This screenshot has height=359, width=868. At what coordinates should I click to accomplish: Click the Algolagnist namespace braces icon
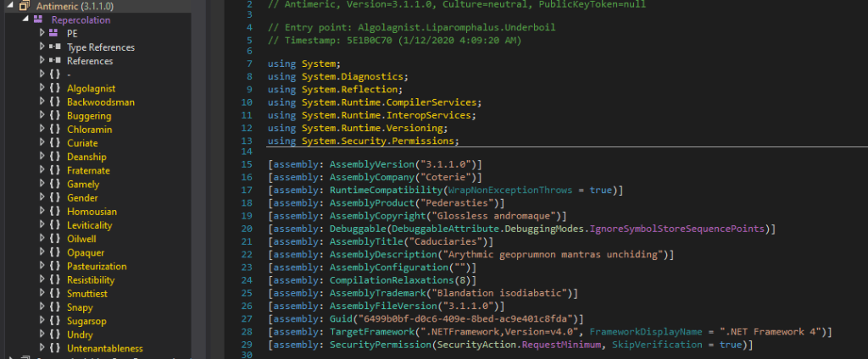click(x=54, y=88)
